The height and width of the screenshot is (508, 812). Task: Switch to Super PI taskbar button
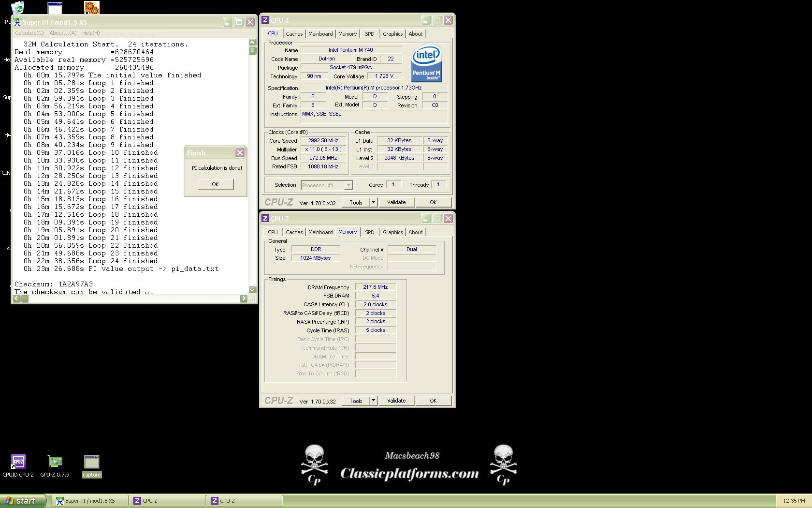point(90,501)
